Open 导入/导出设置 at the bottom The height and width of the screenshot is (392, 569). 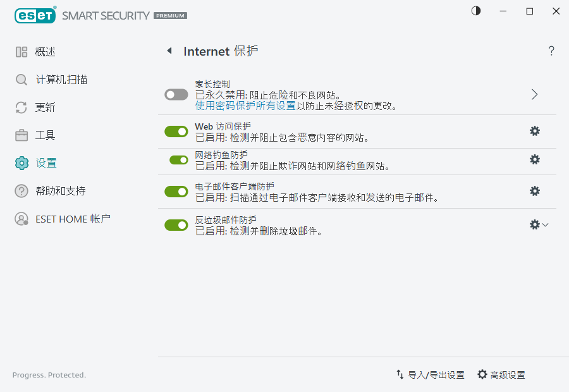coord(436,374)
